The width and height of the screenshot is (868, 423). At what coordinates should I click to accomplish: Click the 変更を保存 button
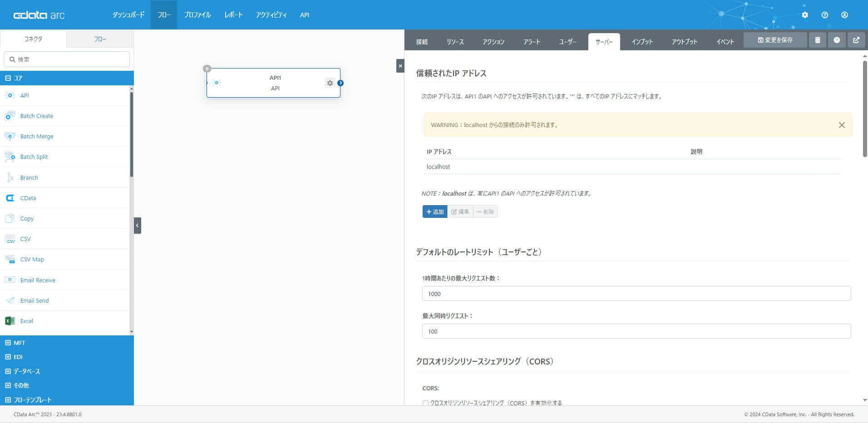[x=775, y=40]
